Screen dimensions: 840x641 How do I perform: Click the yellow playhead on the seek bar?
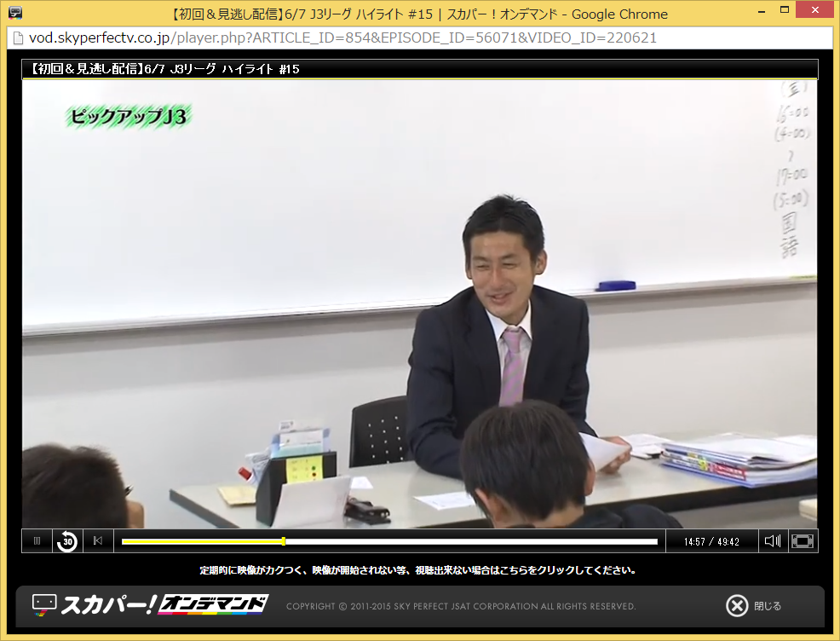[284, 541]
